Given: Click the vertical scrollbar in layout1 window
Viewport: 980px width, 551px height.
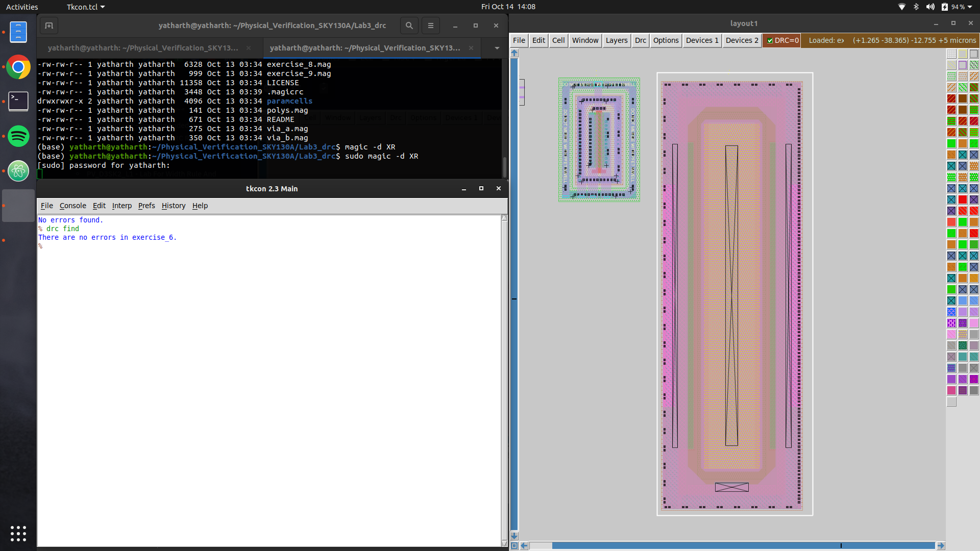Looking at the screenshot, I should (x=514, y=294).
